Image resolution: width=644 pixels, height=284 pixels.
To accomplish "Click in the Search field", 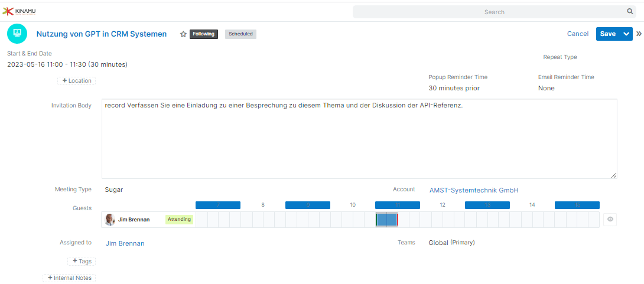I will (494, 12).
